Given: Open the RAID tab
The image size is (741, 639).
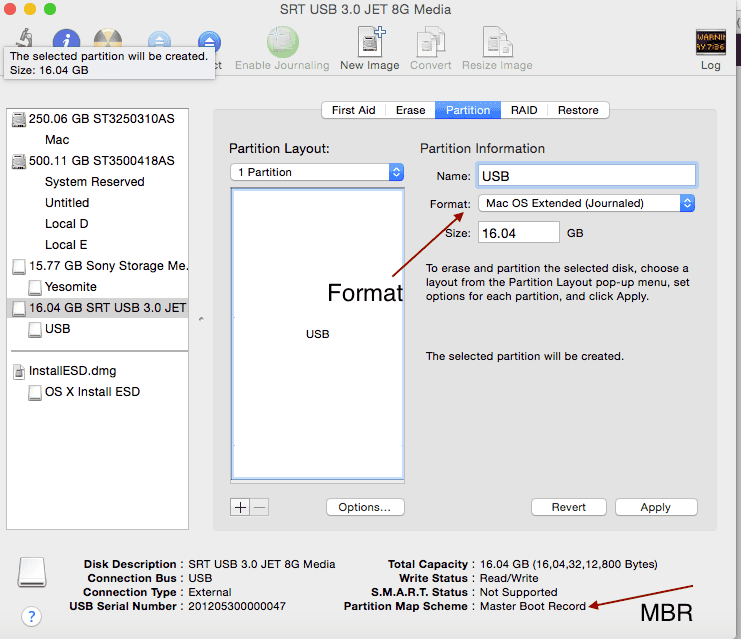Looking at the screenshot, I should pyautogui.click(x=524, y=110).
